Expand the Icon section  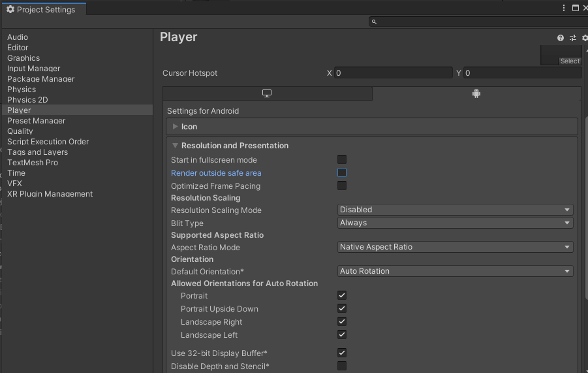[371, 127]
